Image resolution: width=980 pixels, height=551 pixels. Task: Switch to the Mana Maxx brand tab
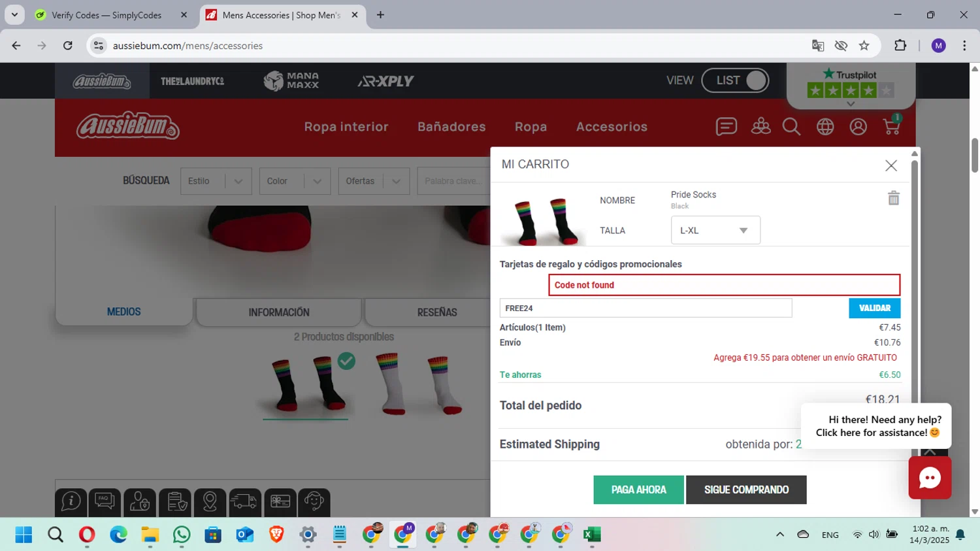tap(291, 81)
